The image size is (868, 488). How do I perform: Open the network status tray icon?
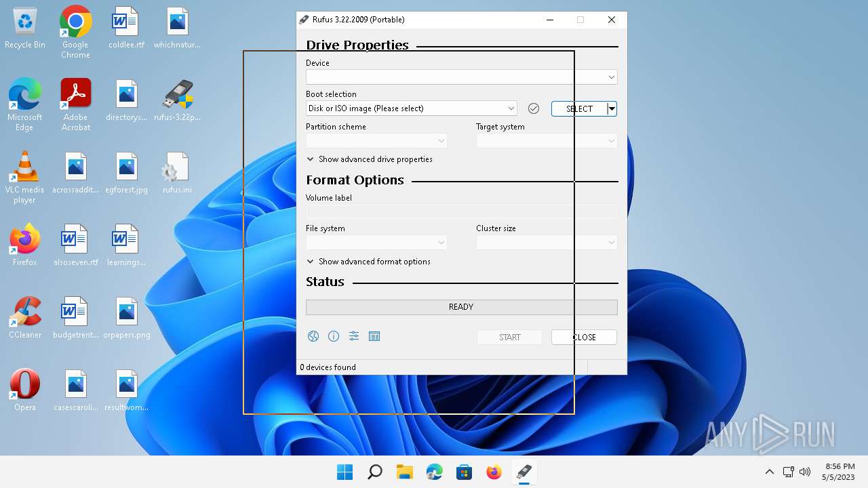click(789, 472)
